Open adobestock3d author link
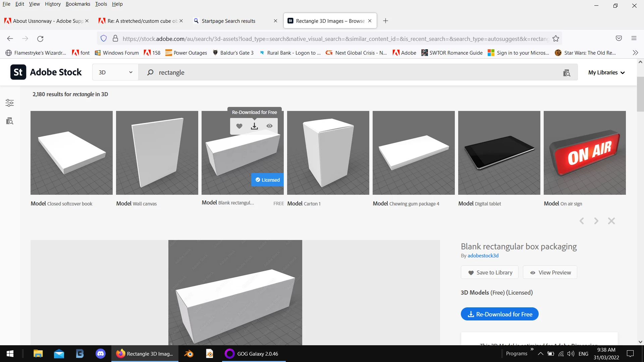 [x=483, y=255]
